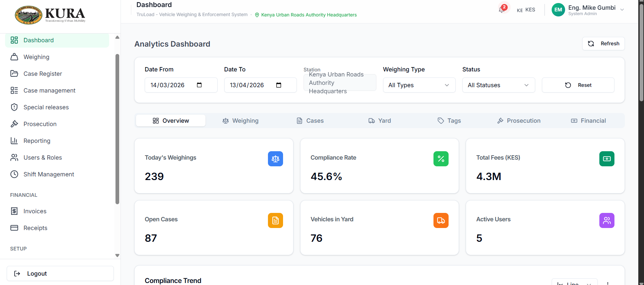Screen dimensions: 644x285
Task: Click the 87 Open Cases value
Action: point(151,238)
